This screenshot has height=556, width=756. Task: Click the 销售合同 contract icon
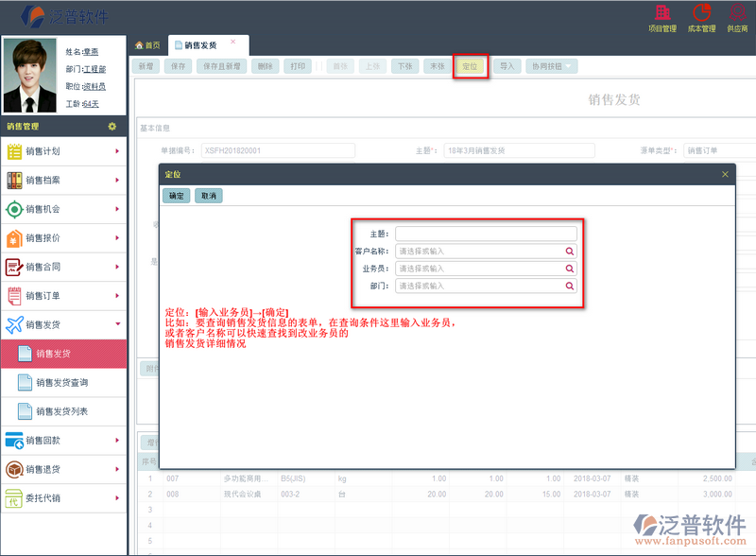click(14, 267)
